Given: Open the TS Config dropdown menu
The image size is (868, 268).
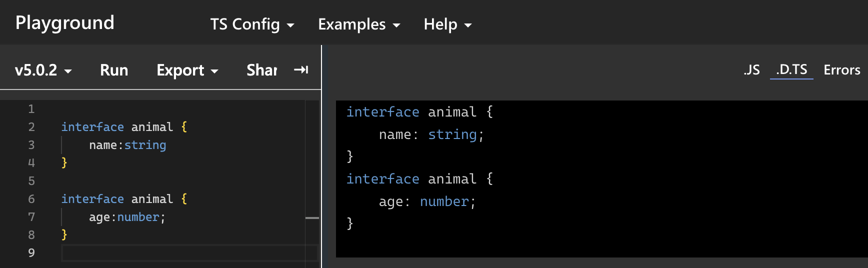Looking at the screenshot, I should pyautogui.click(x=252, y=24).
